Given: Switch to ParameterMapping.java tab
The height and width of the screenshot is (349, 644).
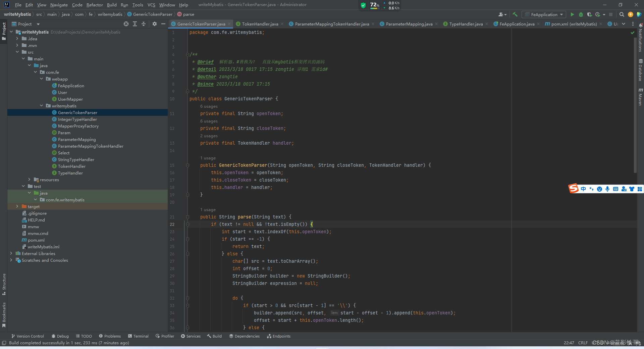Looking at the screenshot, I should [x=409, y=24].
